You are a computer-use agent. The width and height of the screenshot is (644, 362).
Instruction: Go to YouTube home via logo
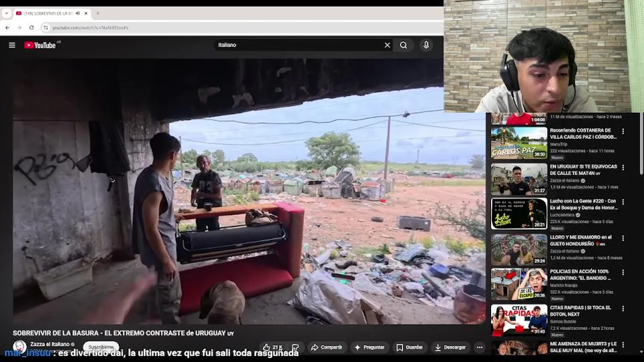tap(40, 45)
